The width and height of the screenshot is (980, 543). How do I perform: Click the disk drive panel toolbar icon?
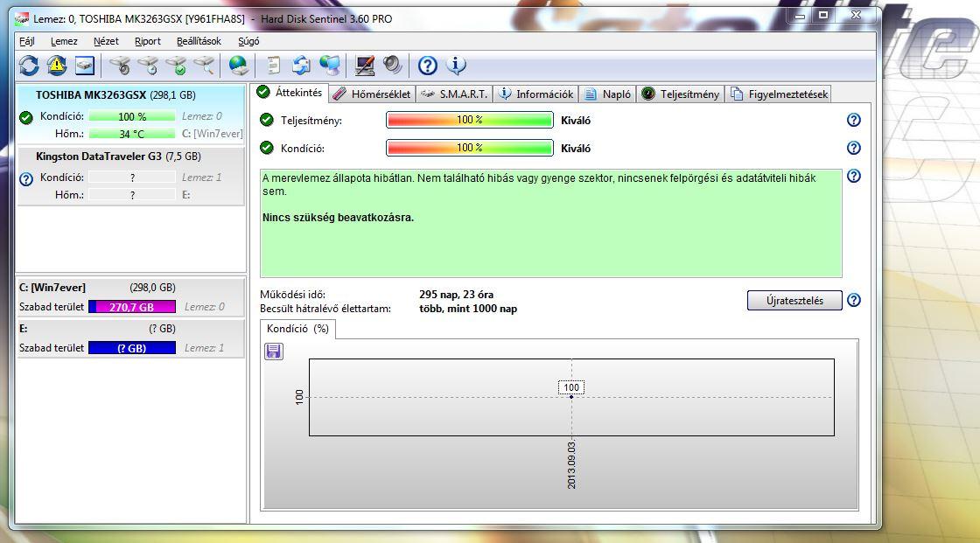pos(84,65)
